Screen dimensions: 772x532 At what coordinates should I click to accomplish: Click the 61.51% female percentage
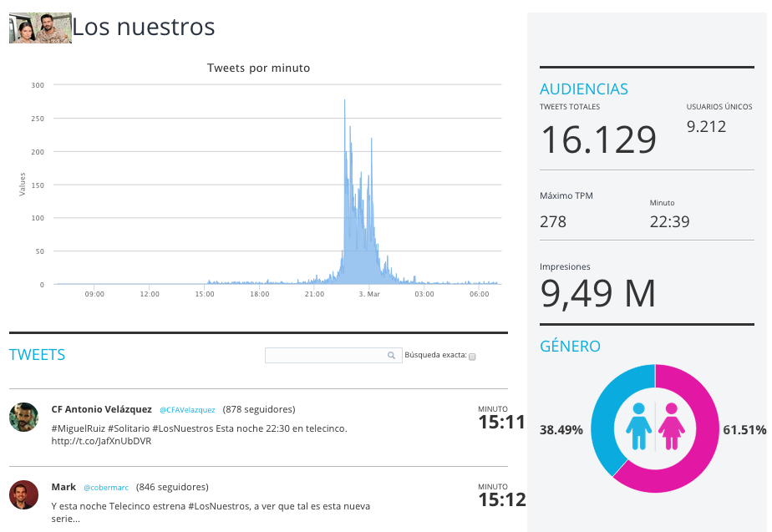[744, 430]
